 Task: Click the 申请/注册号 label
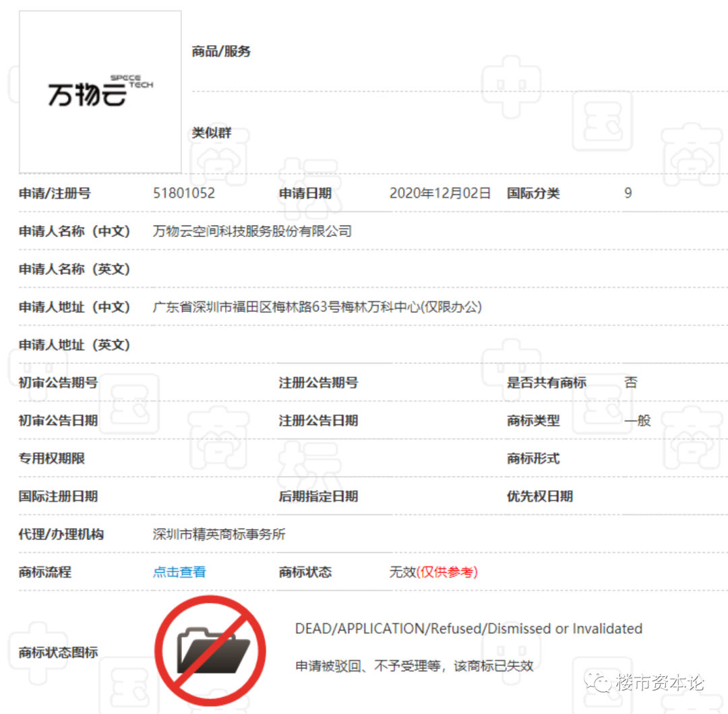tap(55, 193)
